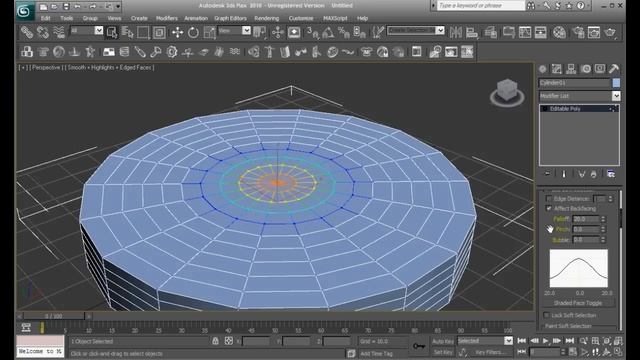Viewport: 640px width, 360px height.
Task: Open the MAXScript menu
Action: [335, 18]
